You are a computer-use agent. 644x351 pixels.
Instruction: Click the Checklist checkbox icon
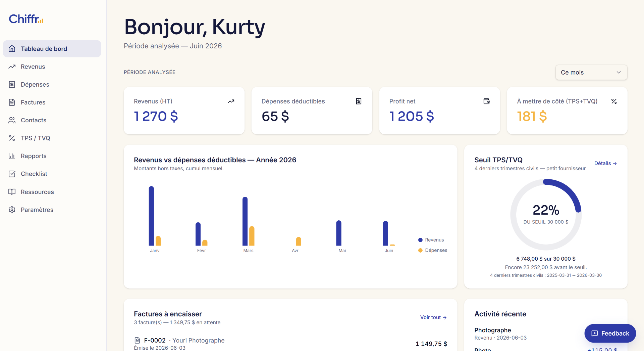coord(12,174)
